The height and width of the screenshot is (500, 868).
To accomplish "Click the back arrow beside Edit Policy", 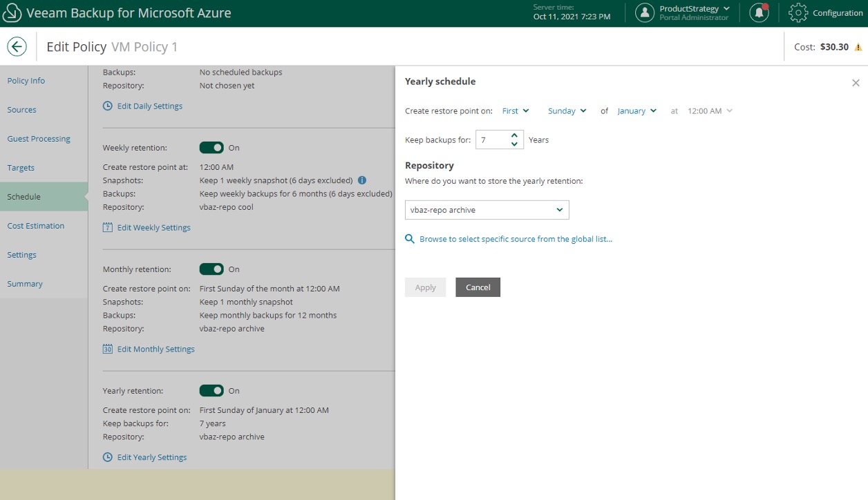I will [17, 46].
